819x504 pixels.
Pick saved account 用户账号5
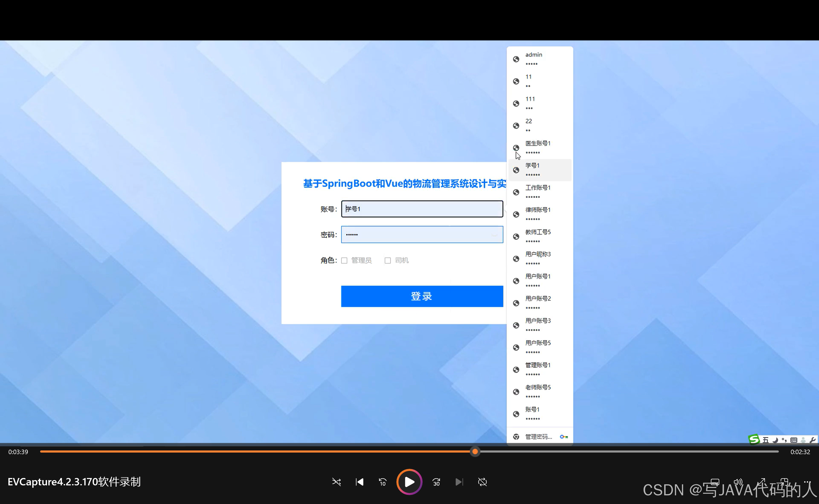(540, 347)
